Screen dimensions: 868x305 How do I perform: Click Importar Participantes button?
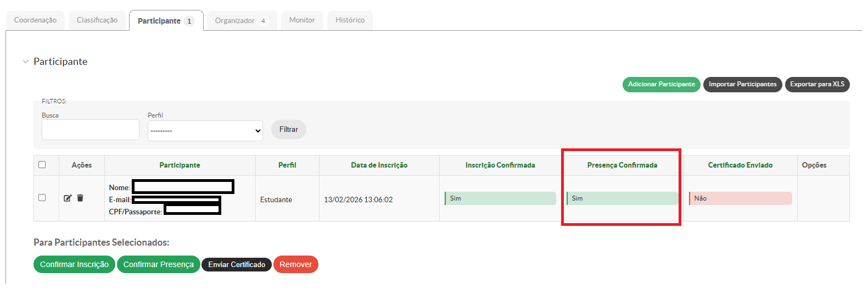[x=742, y=85]
